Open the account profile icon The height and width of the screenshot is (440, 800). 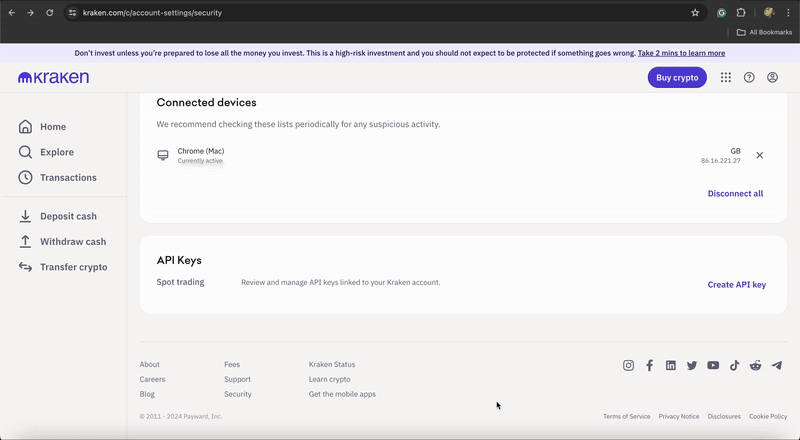772,78
